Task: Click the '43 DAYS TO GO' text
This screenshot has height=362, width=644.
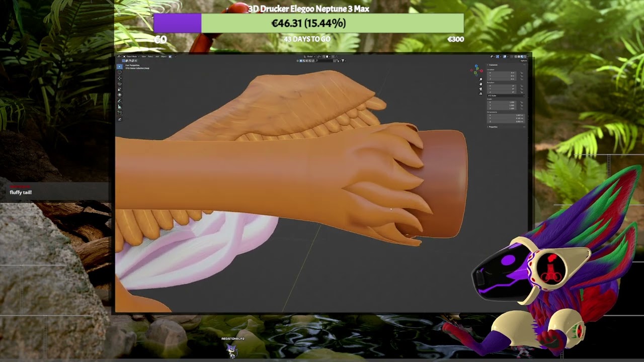Action: click(307, 39)
